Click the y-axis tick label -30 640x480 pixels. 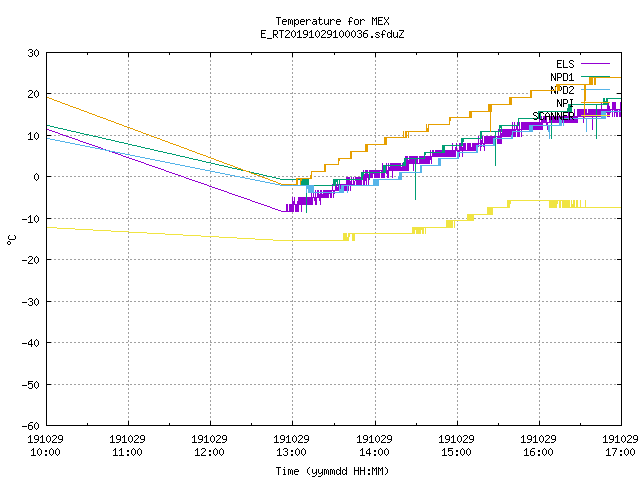[31, 302]
